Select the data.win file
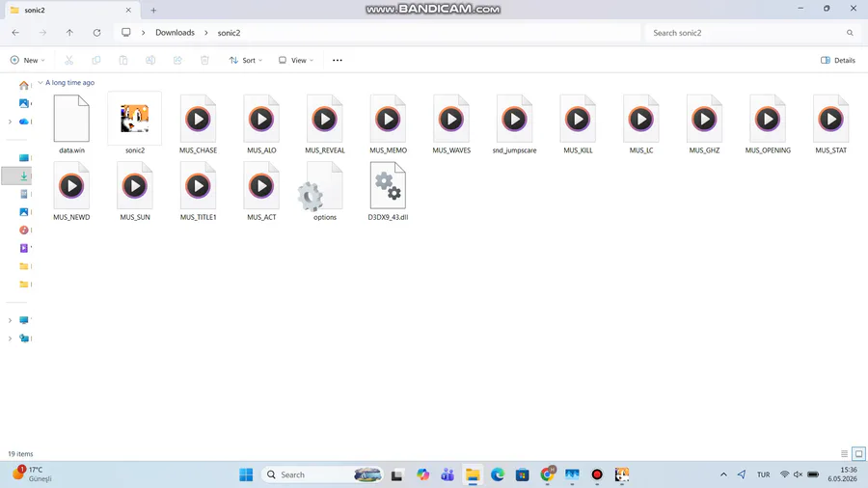 tap(71, 124)
